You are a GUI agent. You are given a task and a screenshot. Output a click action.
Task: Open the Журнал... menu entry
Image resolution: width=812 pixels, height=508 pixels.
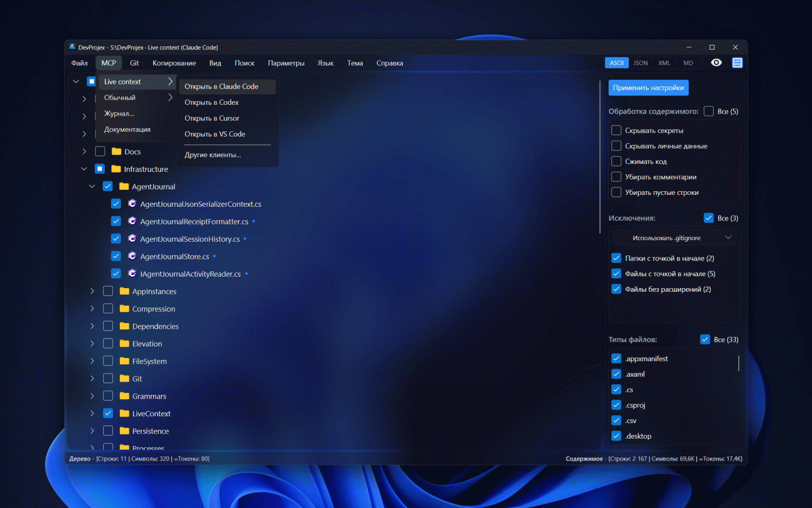point(136,114)
